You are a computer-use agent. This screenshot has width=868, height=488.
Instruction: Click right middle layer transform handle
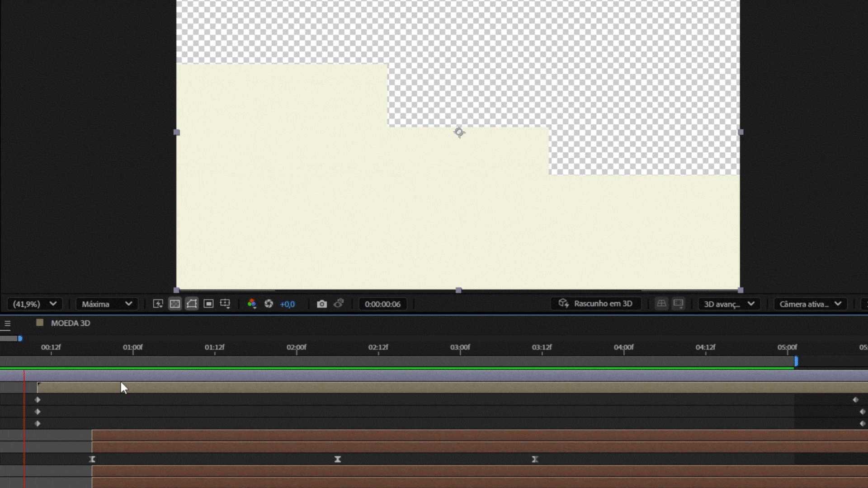coord(741,132)
